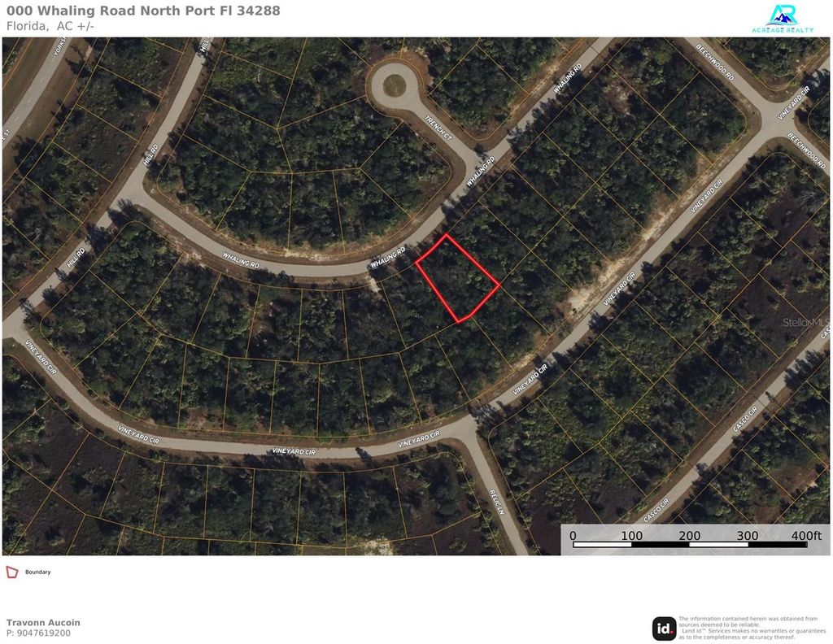
Task: Click the Boundary legend text
Action: [x=37, y=572]
